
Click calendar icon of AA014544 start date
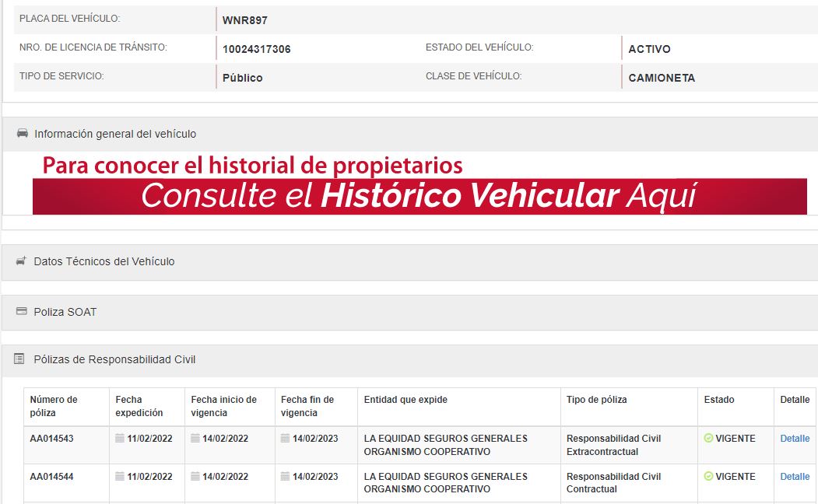tap(195, 477)
